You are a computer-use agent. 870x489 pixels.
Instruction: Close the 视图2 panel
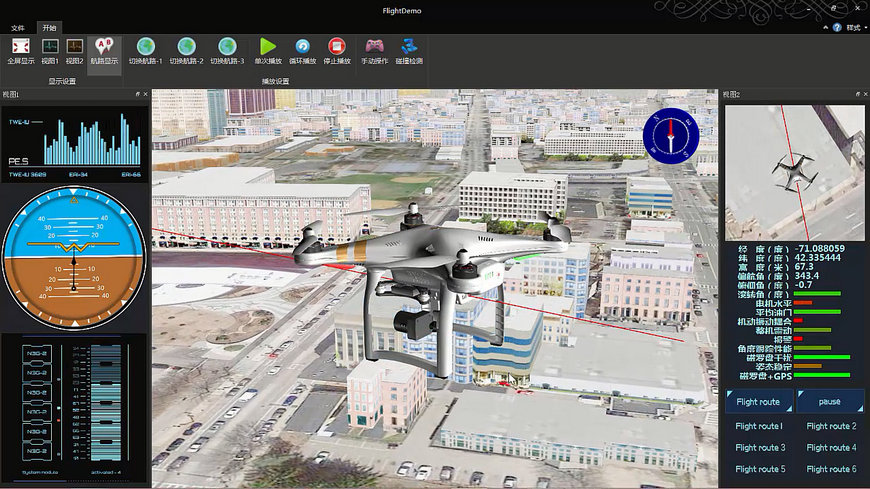click(x=866, y=94)
